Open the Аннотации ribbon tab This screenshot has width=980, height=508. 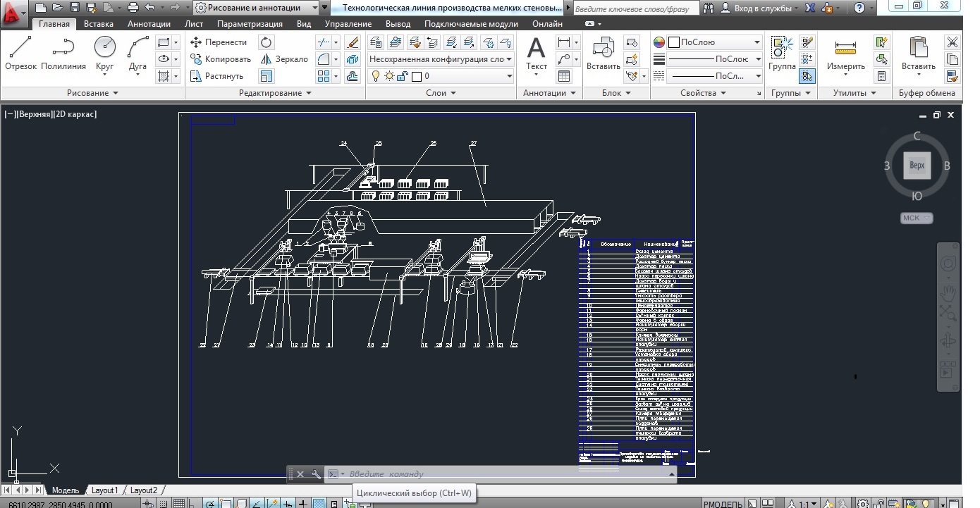point(149,23)
